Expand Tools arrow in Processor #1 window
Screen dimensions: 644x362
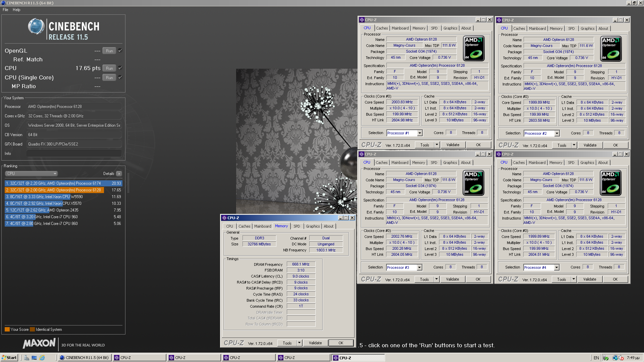[x=437, y=145]
